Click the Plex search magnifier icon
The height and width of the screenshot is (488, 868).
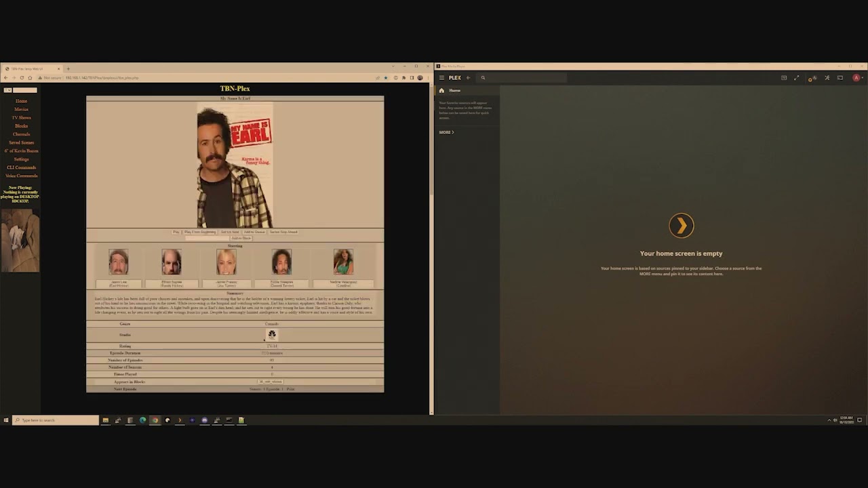[x=483, y=78]
